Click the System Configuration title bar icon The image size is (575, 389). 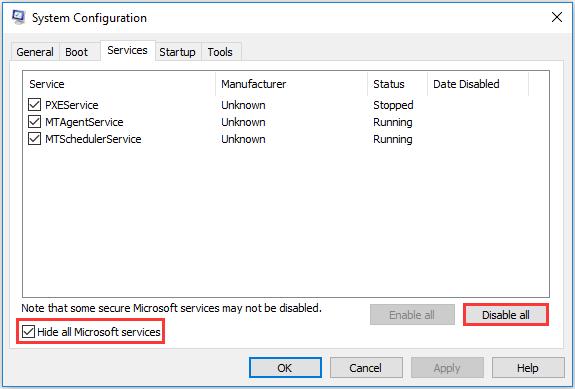click(x=18, y=17)
